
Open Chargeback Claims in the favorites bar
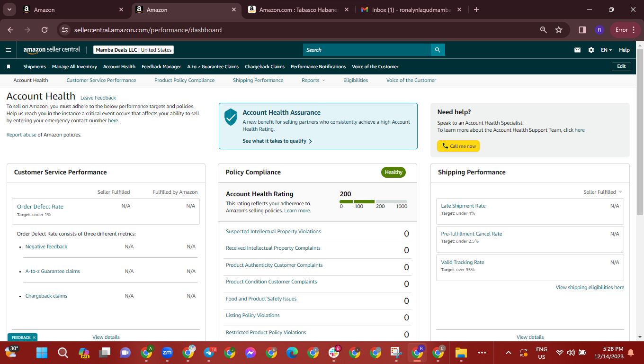265,67
